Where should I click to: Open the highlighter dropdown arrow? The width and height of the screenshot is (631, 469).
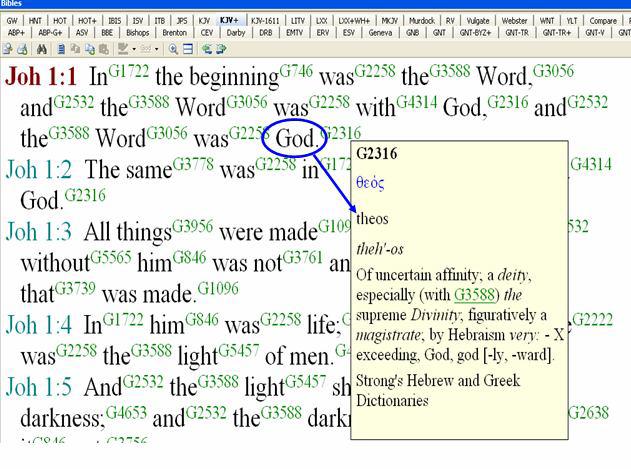coord(134,50)
